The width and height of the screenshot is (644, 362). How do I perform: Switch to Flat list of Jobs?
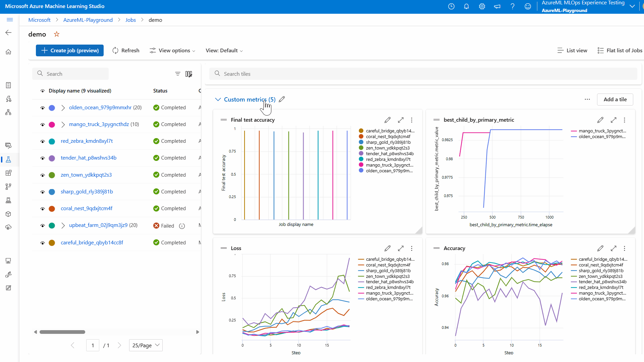coord(620,51)
